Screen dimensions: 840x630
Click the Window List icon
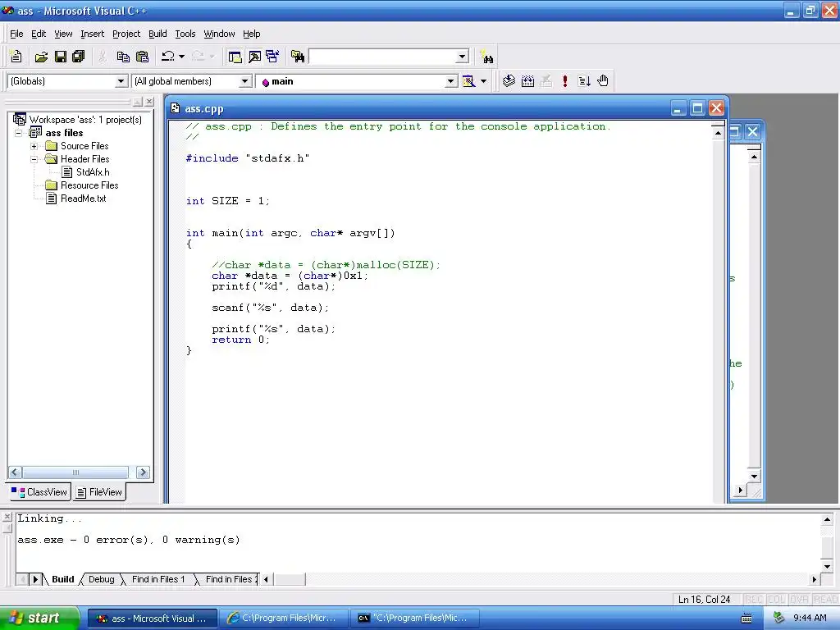coord(272,57)
